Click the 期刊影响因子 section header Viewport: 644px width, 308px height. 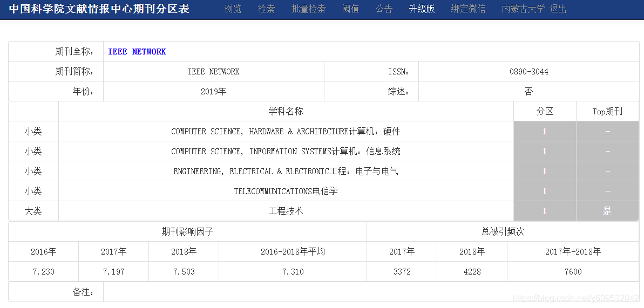tap(188, 231)
